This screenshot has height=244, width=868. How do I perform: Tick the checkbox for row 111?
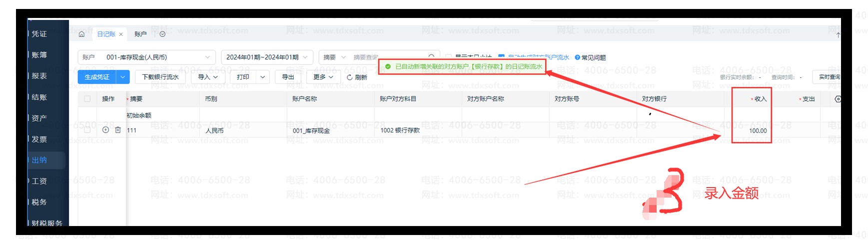[87, 130]
